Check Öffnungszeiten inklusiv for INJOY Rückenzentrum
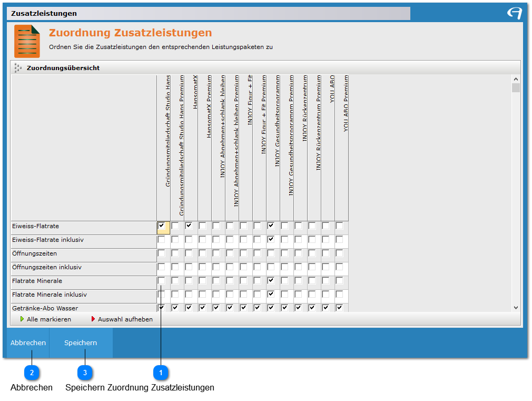Image resolution: width=532 pixels, height=401 pixels. click(298, 267)
